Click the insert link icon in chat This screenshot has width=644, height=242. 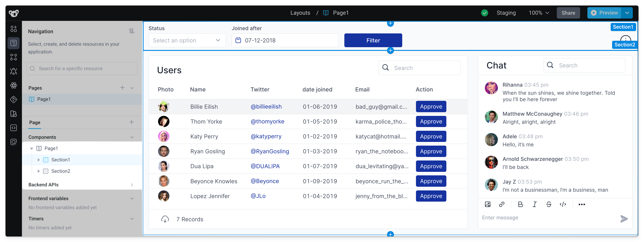[501, 204]
